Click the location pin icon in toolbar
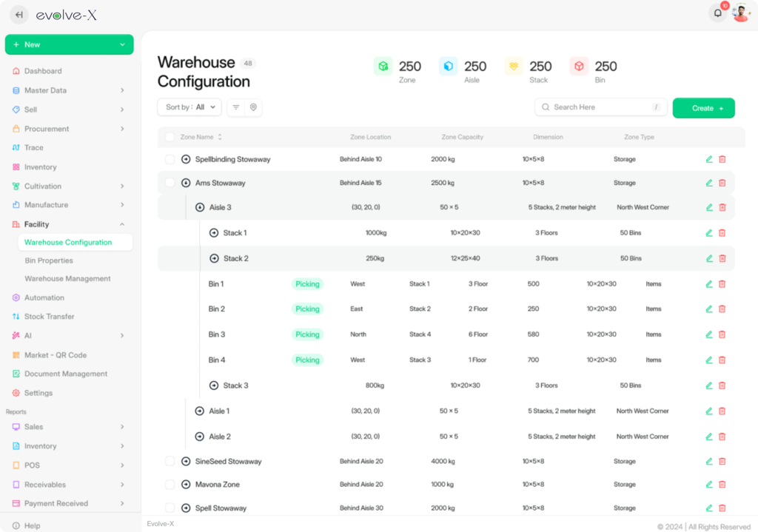The height and width of the screenshot is (532, 758). pos(253,107)
